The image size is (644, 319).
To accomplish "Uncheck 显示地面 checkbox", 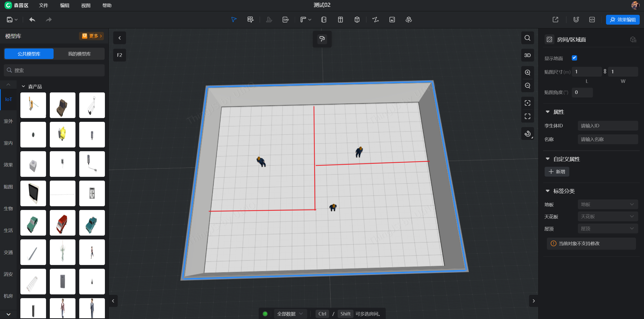I will pyautogui.click(x=574, y=58).
